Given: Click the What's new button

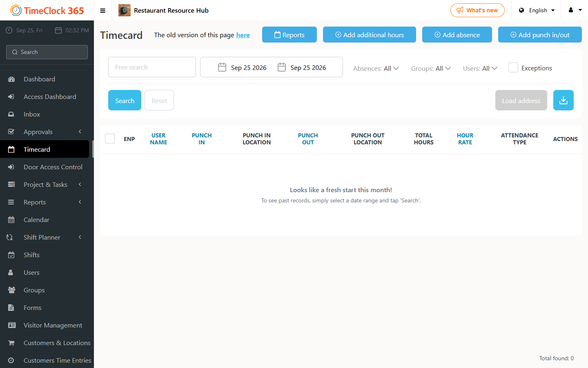Looking at the screenshot, I should (477, 10).
